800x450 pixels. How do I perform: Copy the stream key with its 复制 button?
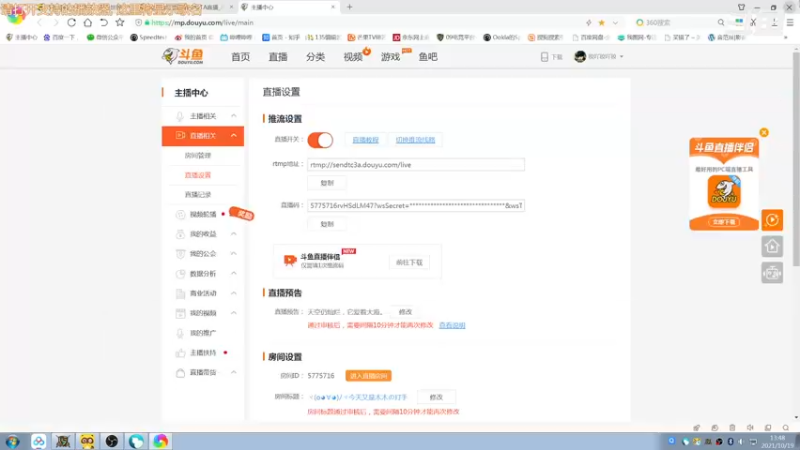pyautogui.click(x=327, y=224)
